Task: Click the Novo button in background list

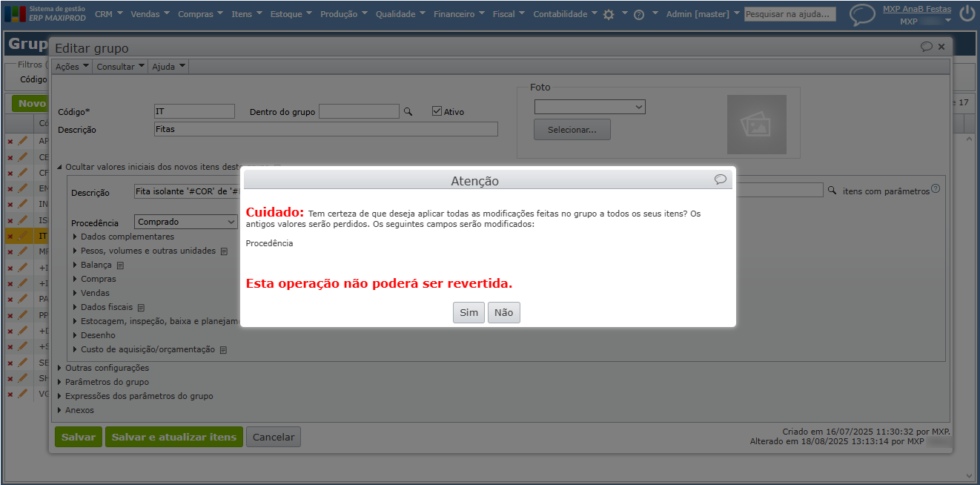Action: click(32, 104)
